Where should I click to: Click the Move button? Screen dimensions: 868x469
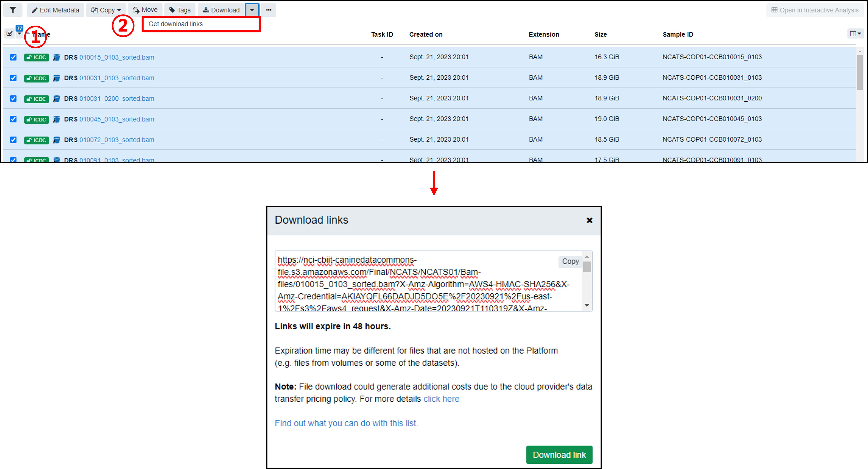(x=145, y=10)
